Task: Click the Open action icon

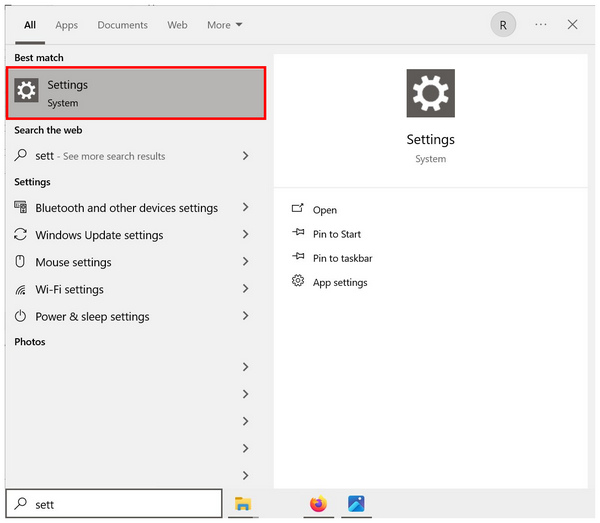Action: [x=298, y=208]
